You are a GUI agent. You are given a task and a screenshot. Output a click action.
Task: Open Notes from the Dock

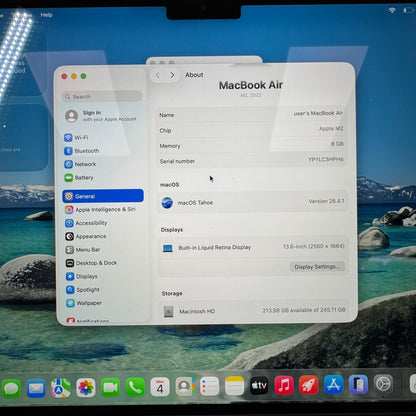[x=234, y=386]
